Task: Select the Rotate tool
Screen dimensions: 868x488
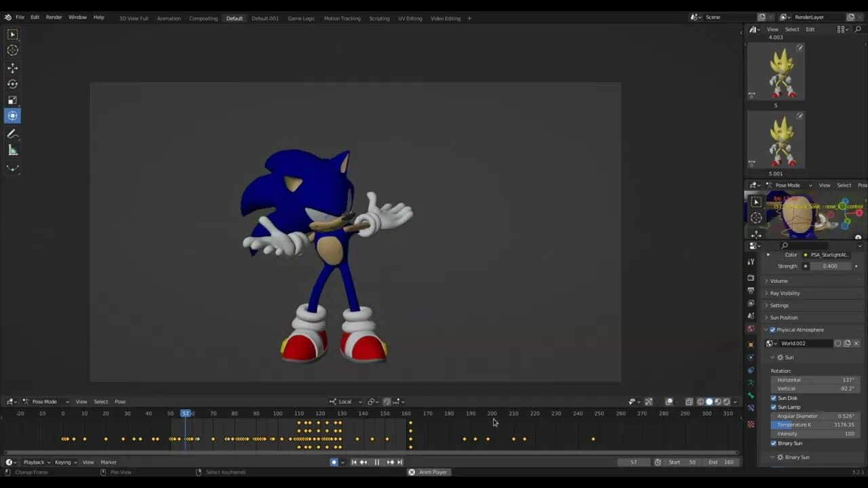Action: pos(12,84)
